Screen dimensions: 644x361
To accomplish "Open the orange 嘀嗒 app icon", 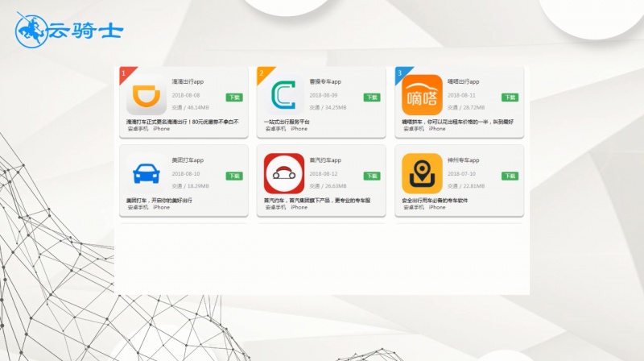I will [x=422, y=95].
